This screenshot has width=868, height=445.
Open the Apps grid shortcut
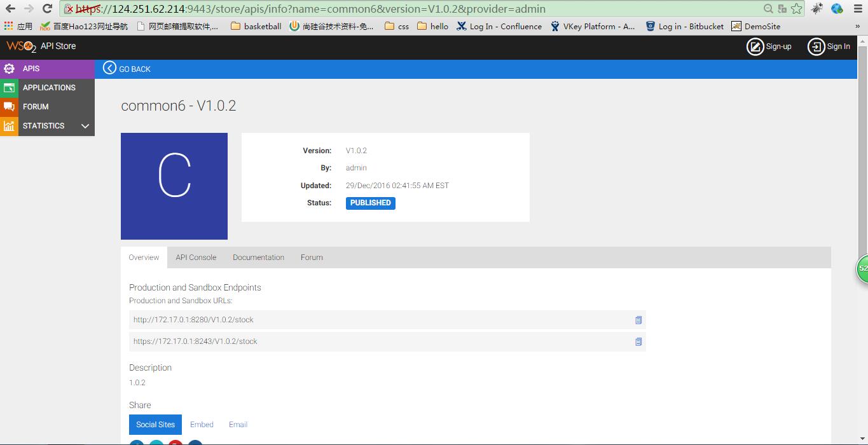tap(18, 26)
